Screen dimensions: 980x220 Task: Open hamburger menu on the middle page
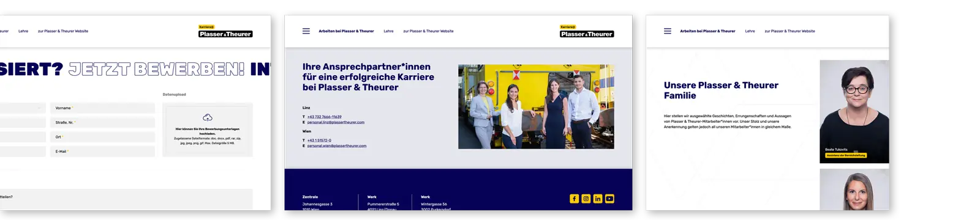point(306,31)
